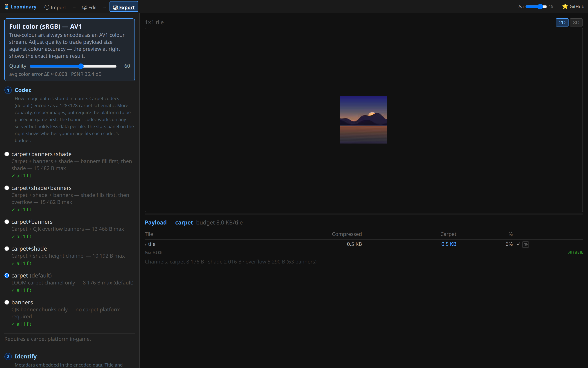
Task: Click the avg color error PSNR line
Action: [x=55, y=74]
